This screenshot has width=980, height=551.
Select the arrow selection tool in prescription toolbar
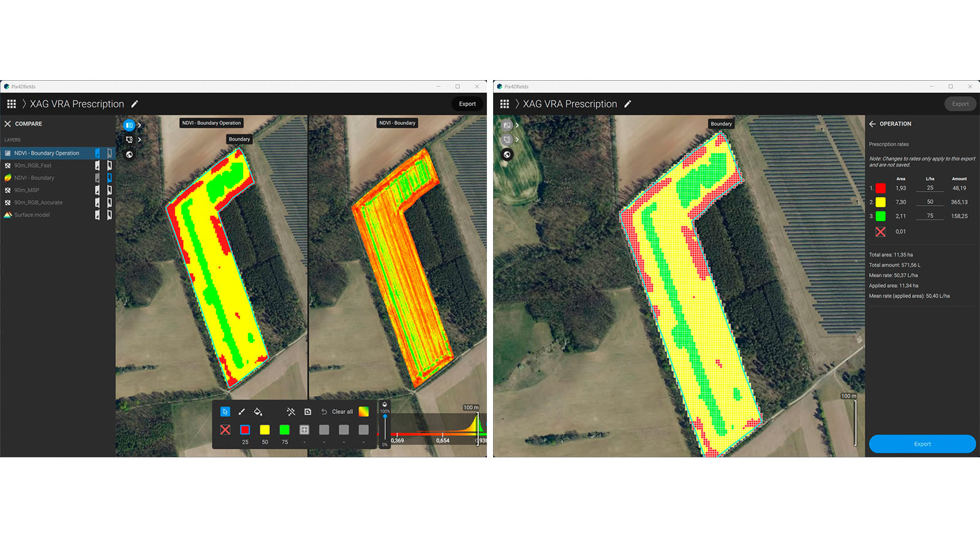point(225,411)
